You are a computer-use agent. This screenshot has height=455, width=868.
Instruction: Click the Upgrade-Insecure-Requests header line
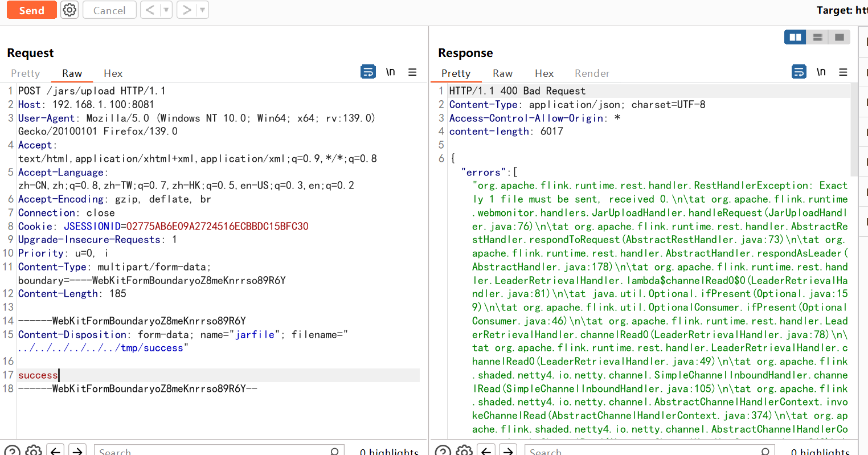click(97, 239)
